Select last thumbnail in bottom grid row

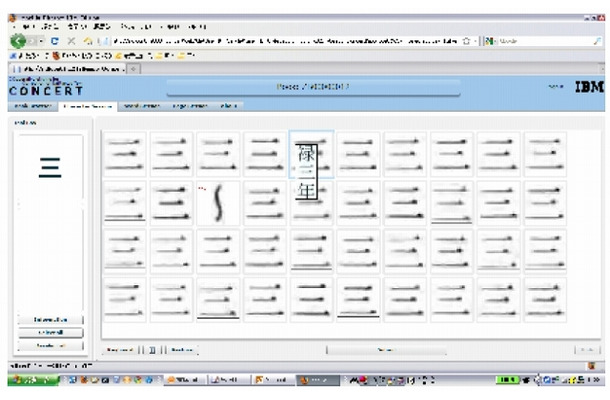[x=545, y=300]
